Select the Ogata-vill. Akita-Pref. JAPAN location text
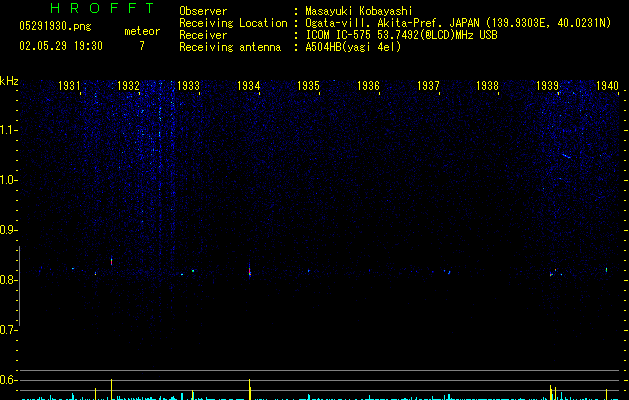 (x=458, y=23)
